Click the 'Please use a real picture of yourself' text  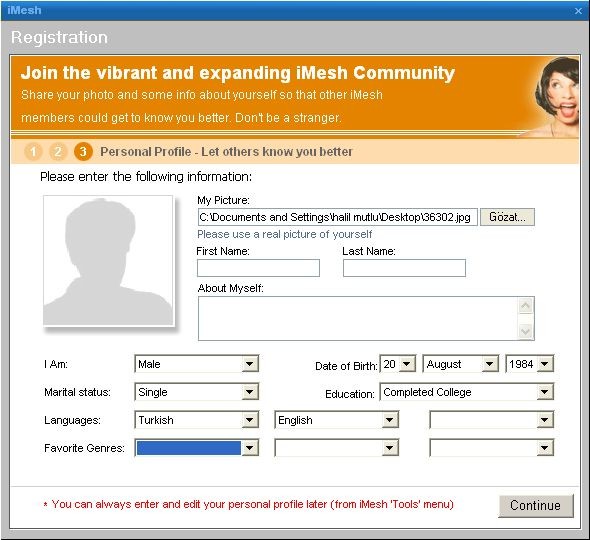pos(284,234)
